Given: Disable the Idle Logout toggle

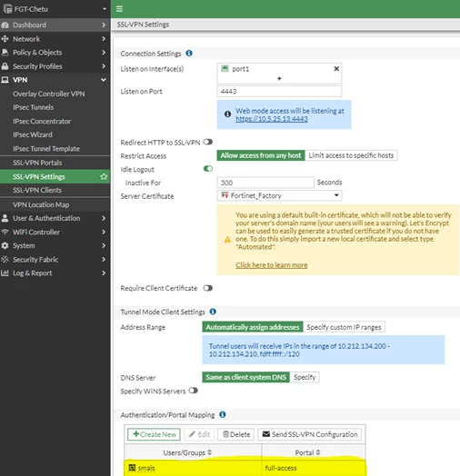Looking at the screenshot, I should (208, 168).
